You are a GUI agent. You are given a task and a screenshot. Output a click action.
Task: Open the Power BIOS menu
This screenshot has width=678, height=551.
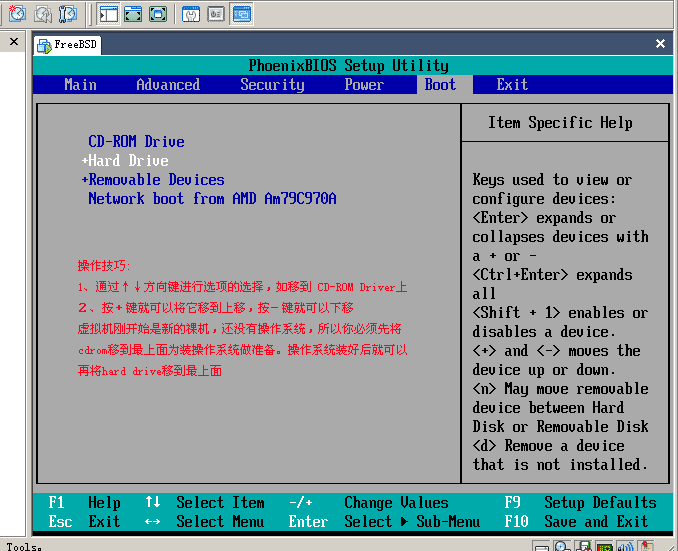pyautogui.click(x=364, y=84)
